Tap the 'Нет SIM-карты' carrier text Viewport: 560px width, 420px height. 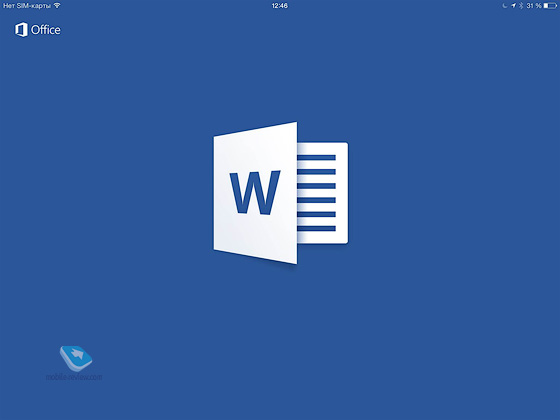pyautogui.click(x=27, y=6)
